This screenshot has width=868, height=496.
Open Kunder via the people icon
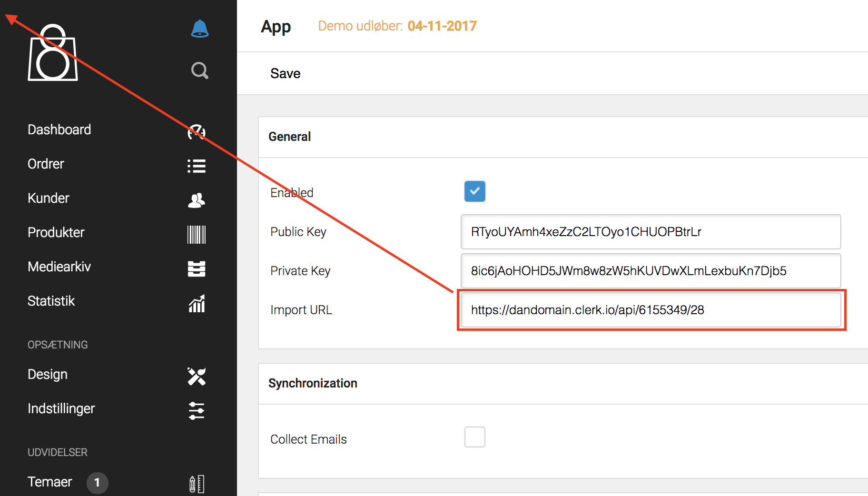coord(197,200)
